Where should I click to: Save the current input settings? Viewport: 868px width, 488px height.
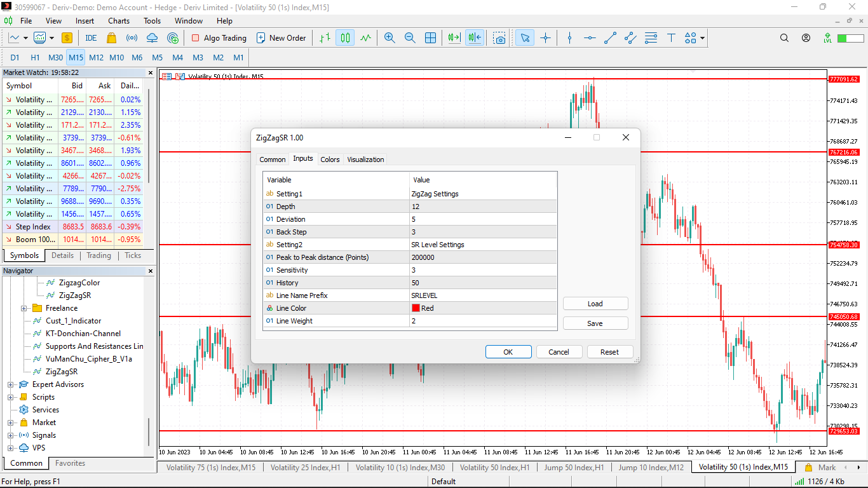pyautogui.click(x=595, y=323)
